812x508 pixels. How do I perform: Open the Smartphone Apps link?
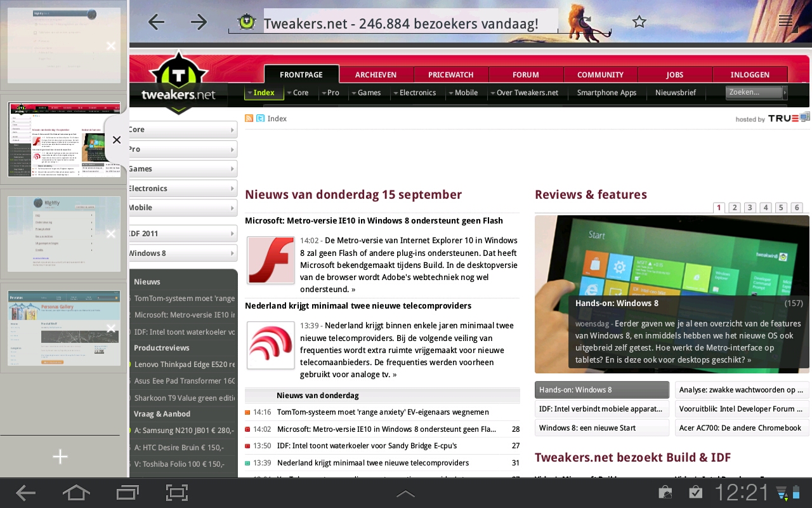[606, 93]
